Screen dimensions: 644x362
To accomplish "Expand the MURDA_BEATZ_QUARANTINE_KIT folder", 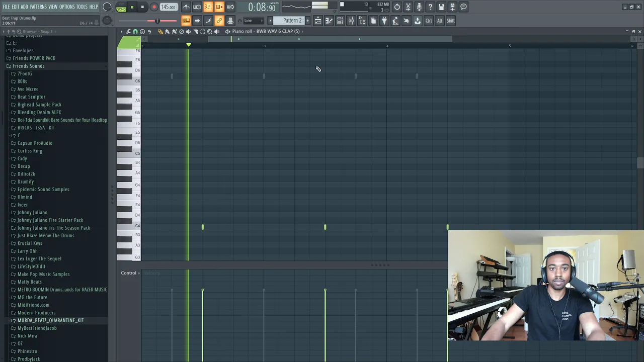I will pos(50,320).
